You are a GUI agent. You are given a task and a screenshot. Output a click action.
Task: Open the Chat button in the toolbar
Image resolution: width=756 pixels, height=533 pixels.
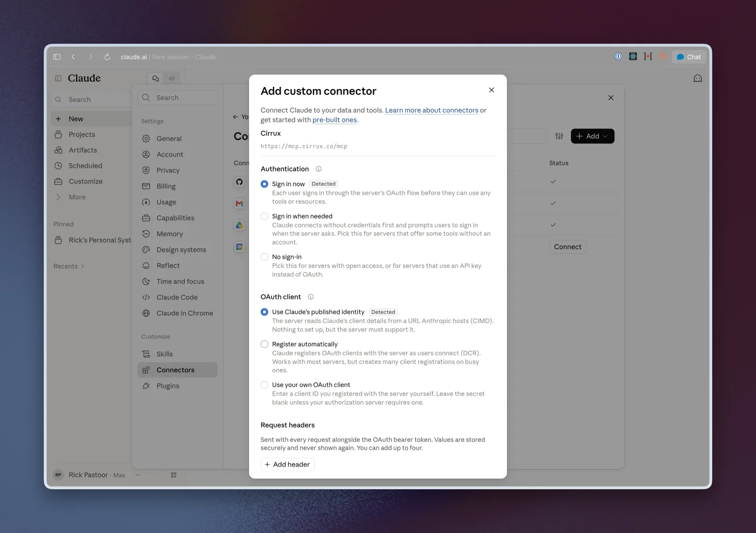[688, 57]
